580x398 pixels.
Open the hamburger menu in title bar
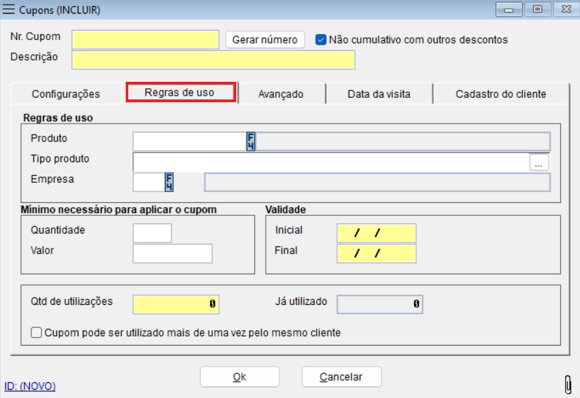coord(9,9)
